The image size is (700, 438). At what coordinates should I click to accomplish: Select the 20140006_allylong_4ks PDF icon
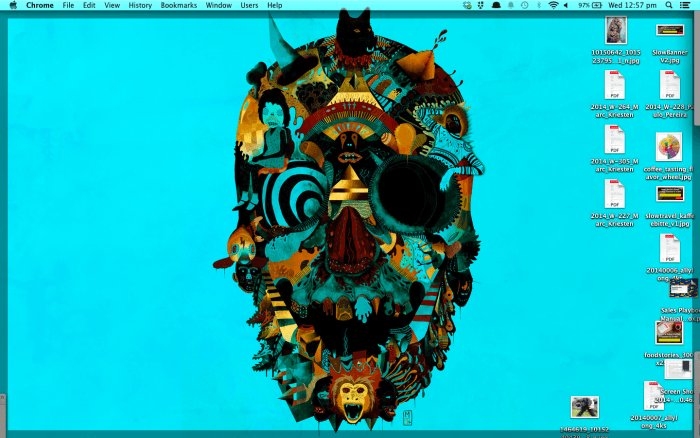[670, 248]
